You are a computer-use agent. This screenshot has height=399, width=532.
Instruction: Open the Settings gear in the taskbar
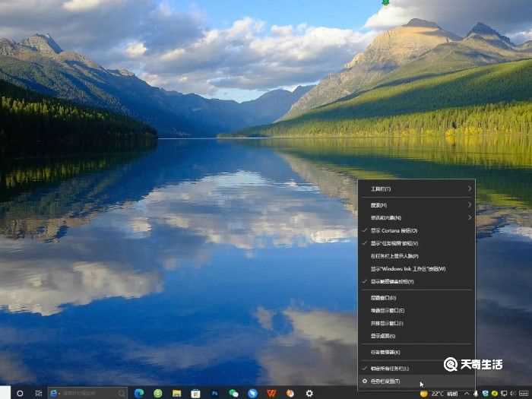(309, 393)
